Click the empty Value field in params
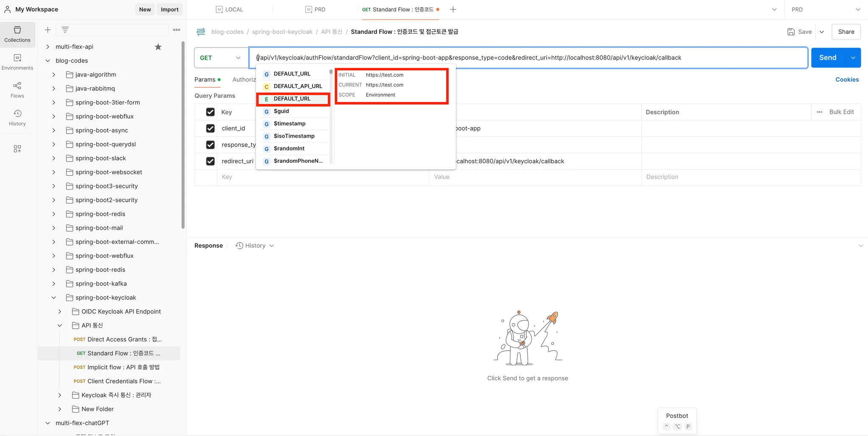Screen dimensions: 868x436 click(535, 177)
